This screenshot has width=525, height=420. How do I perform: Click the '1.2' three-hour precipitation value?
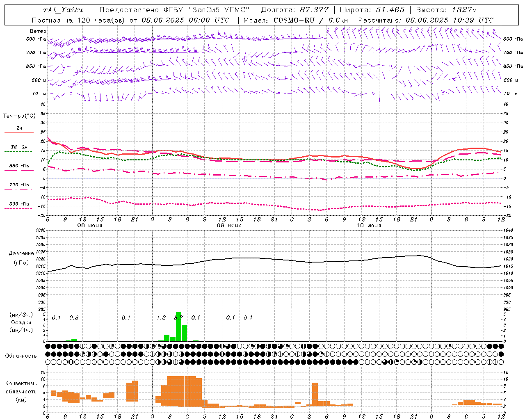click(x=161, y=318)
